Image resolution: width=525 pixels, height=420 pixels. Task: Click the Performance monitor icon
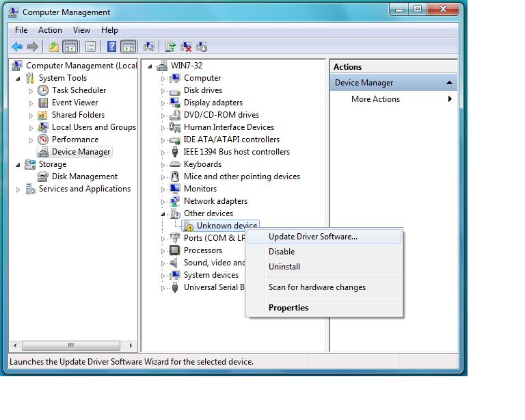pos(43,140)
